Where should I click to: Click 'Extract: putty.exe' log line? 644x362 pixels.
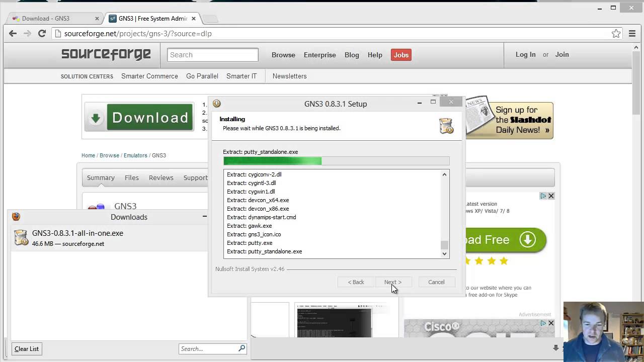250,243
